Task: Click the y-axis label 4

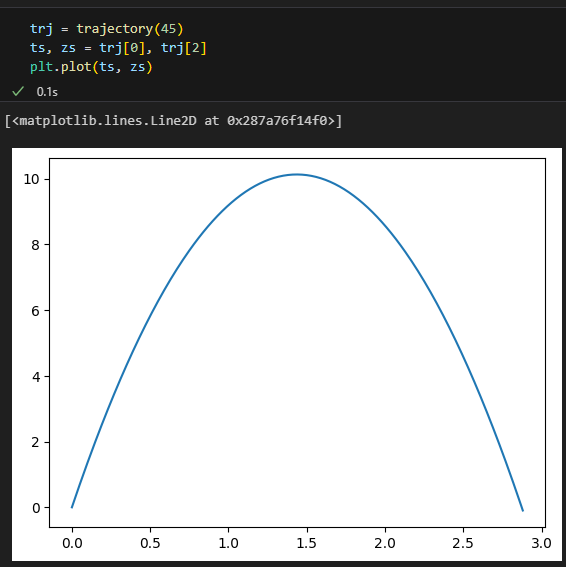Action: (36, 377)
